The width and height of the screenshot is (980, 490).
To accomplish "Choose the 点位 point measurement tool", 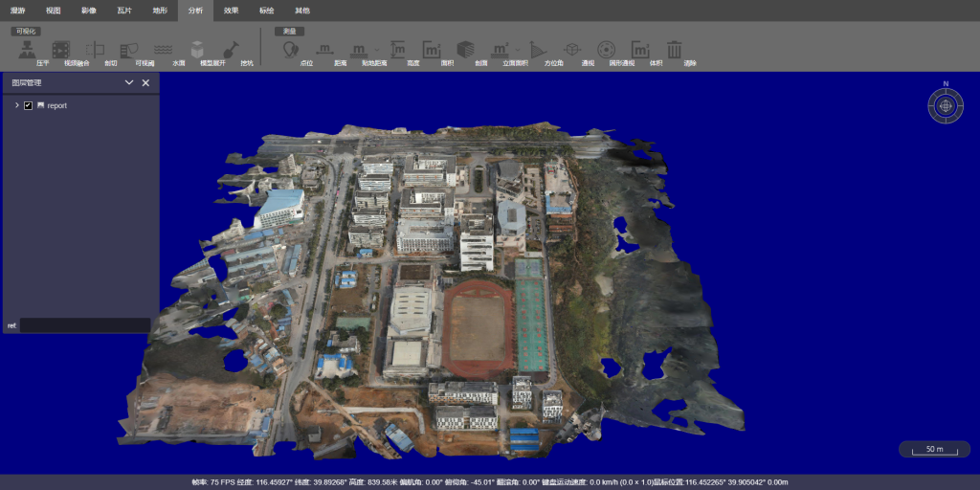I will pyautogui.click(x=291, y=50).
